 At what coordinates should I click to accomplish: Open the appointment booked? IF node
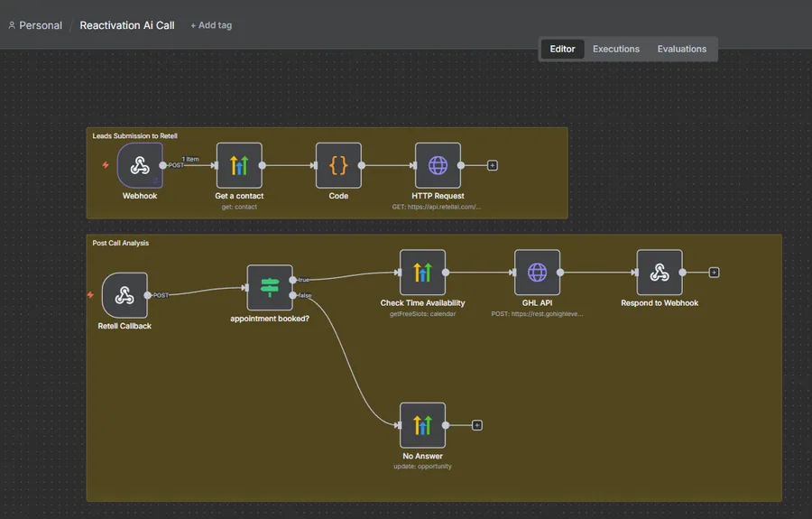[270, 288]
